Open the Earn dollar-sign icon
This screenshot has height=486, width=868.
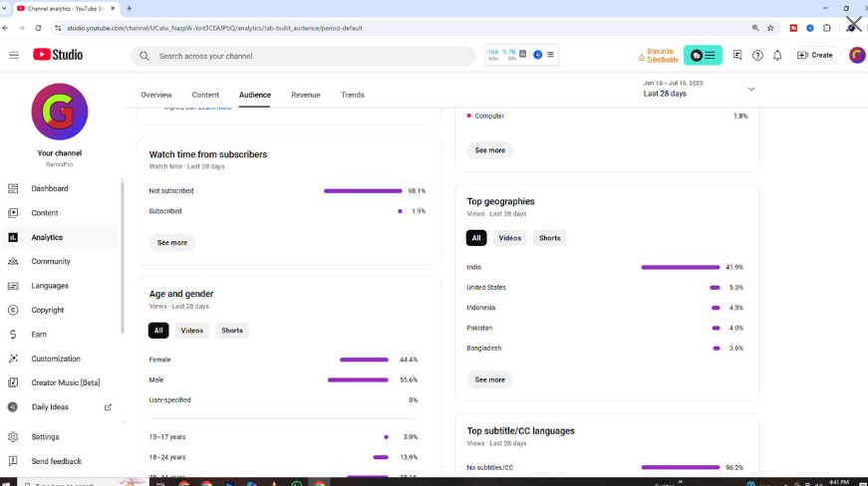click(13, 335)
